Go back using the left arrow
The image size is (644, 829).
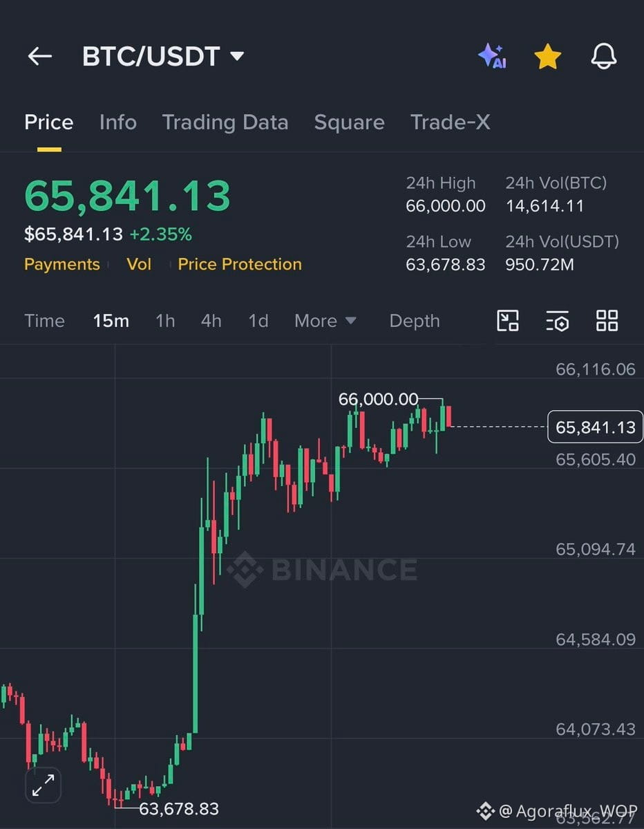(x=40, y=56)
